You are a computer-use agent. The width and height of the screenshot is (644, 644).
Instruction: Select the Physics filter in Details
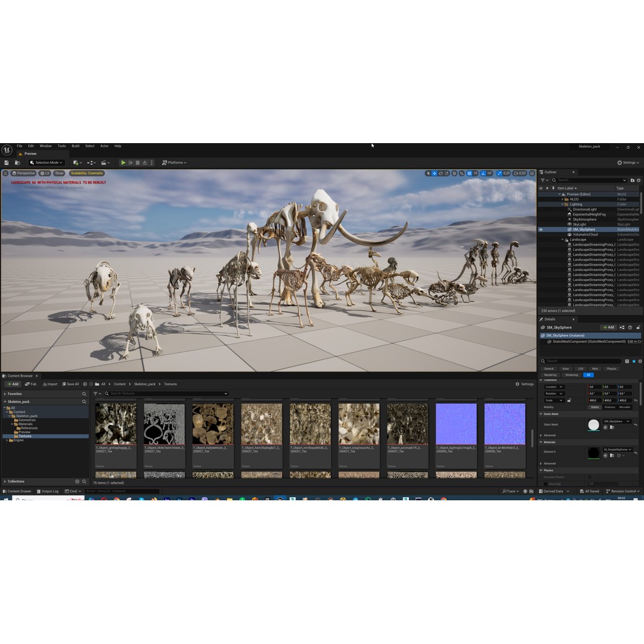[612, 369]
